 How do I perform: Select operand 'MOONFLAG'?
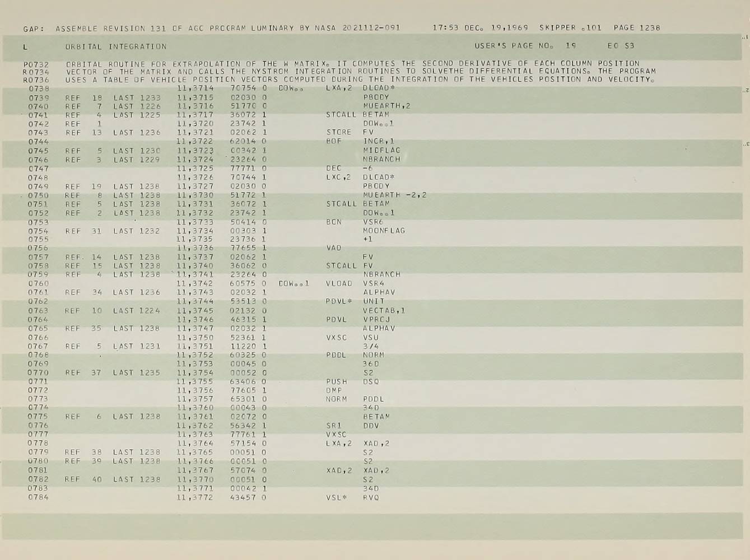[384, 231]
